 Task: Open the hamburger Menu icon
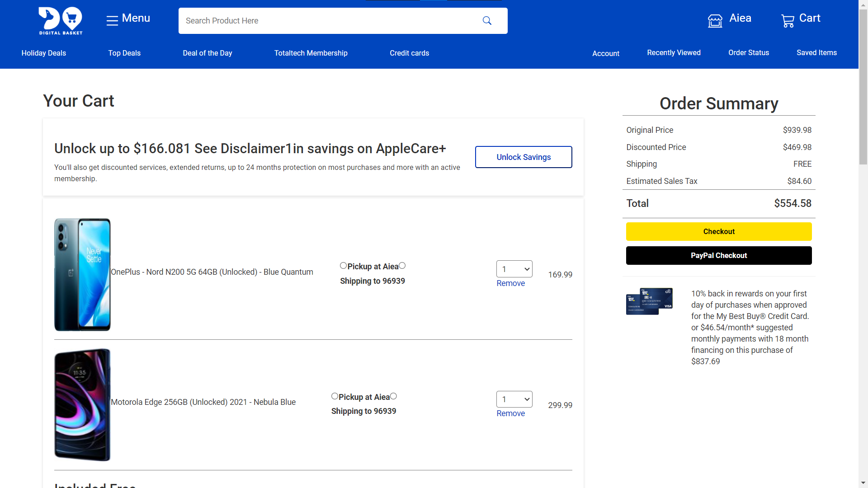[x=112, y=20]
